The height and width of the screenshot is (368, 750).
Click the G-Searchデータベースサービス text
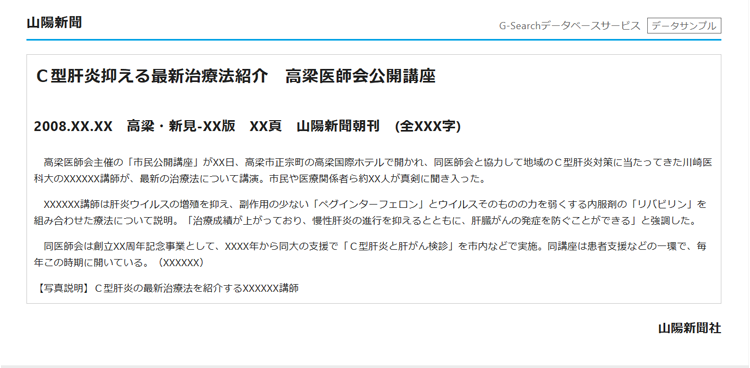tap(569, 26)
